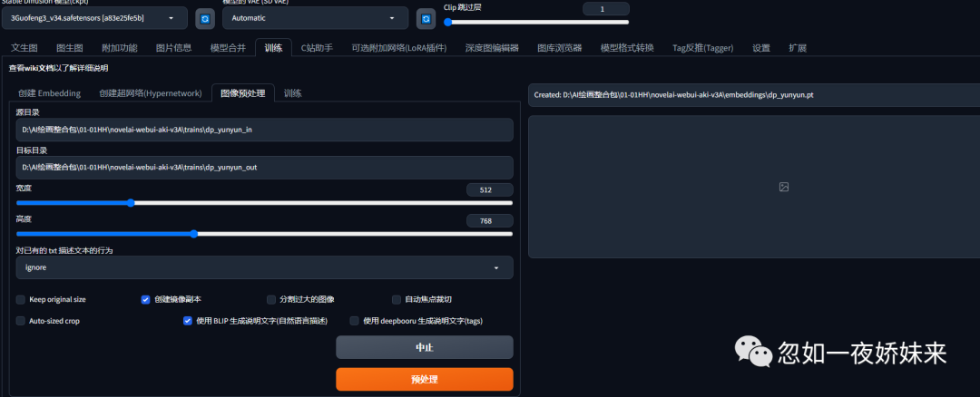Click the 高度 height slider

264,234
